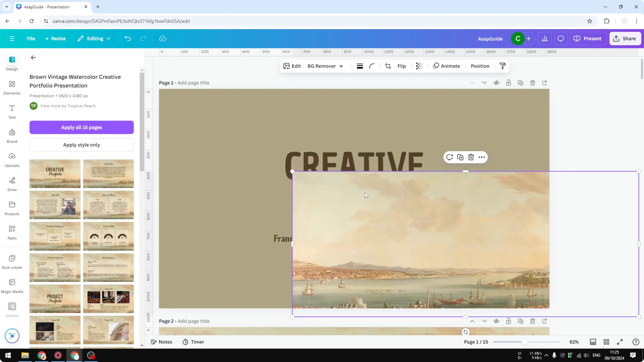Screen dimensions: 644x362
Task: Open browser tab search dropdown
Action: pos(7,7)
